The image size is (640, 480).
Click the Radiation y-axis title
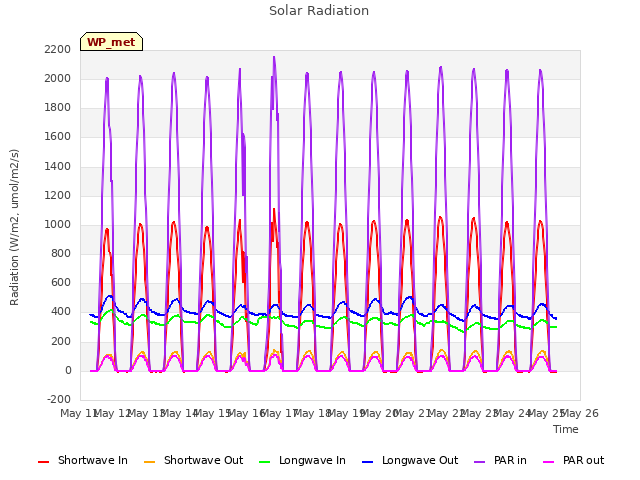point(14,227)
